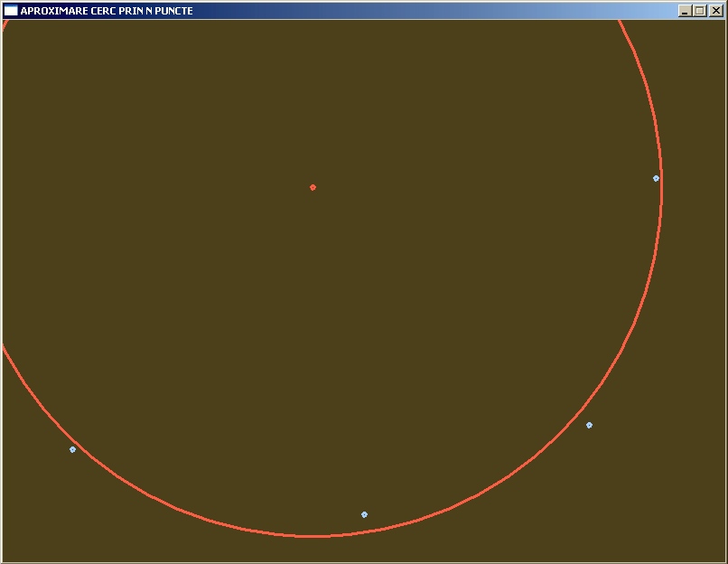Select the blue point outside circle at lower right
The height and width of the screenshot is (564, 728).
click(x=589, y=425)
